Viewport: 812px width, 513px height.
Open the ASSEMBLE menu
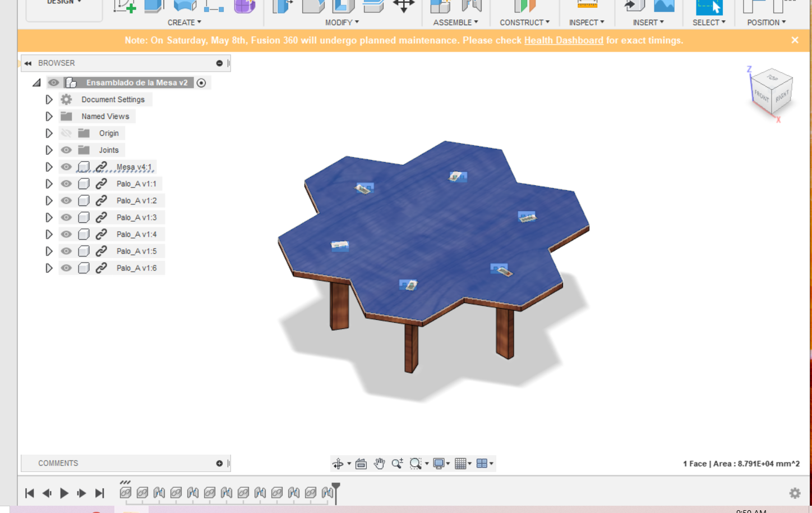pos(456,22)
